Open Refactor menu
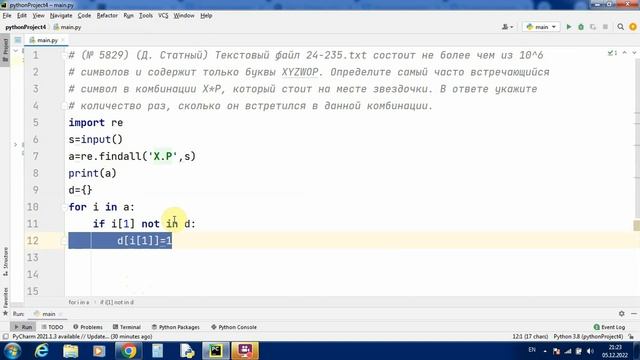The height and width of the screenshot is (360, 640). click(x=107, y=16)
